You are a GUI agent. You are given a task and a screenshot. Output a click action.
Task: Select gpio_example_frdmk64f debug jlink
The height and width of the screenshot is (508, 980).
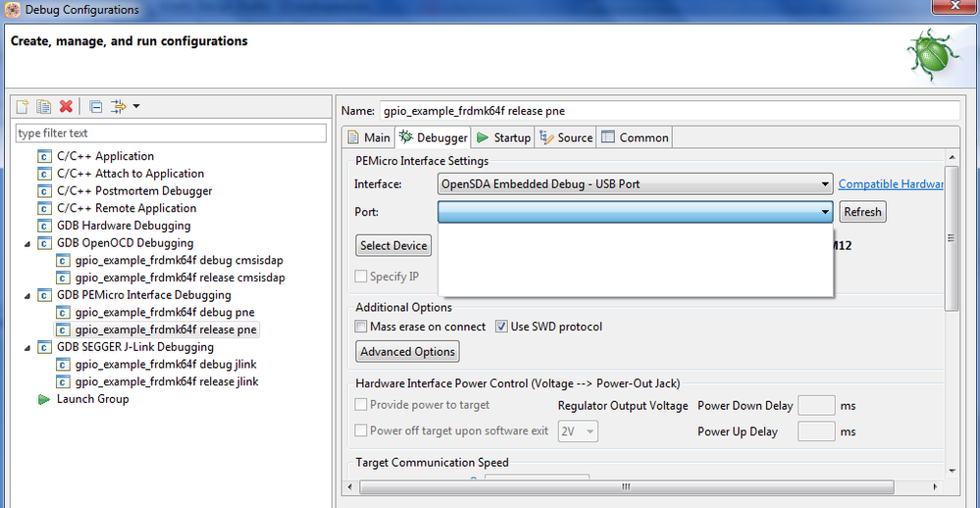coord(166,364)
